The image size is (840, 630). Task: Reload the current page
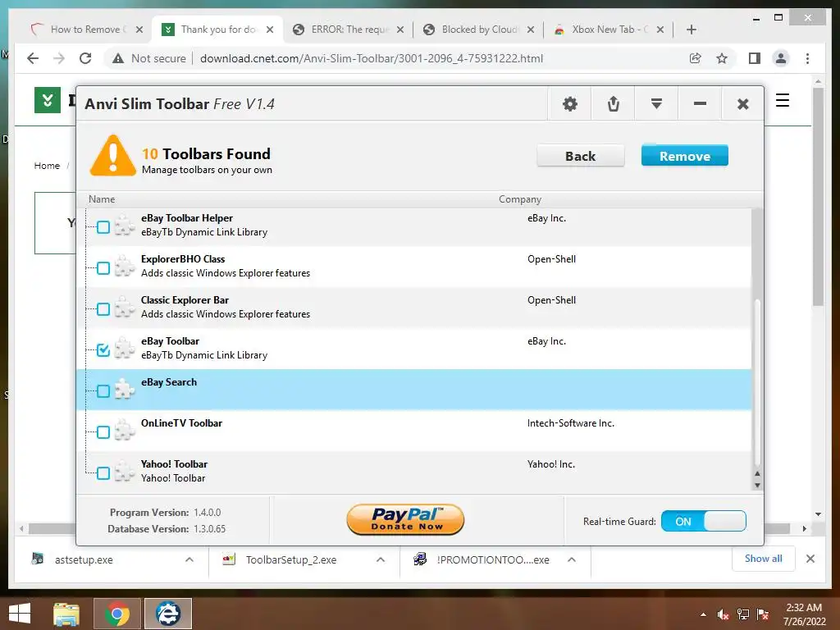85,58
